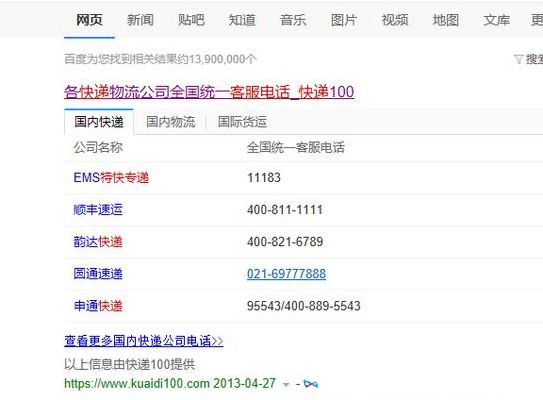Viewport: 543px width, 400px height.
Task: Select the 国内快递 tab
Action: (99, 122)
